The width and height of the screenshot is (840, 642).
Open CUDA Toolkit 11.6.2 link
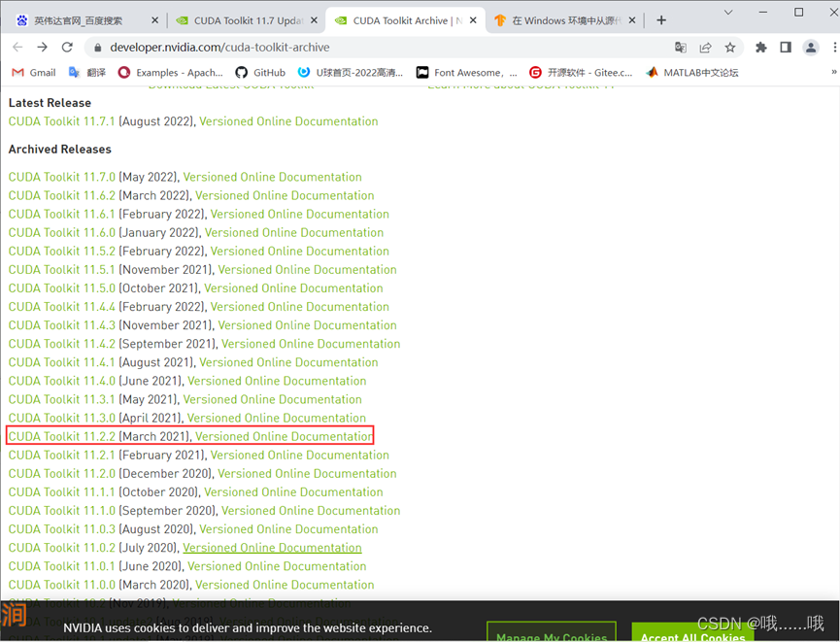point(61,195)
